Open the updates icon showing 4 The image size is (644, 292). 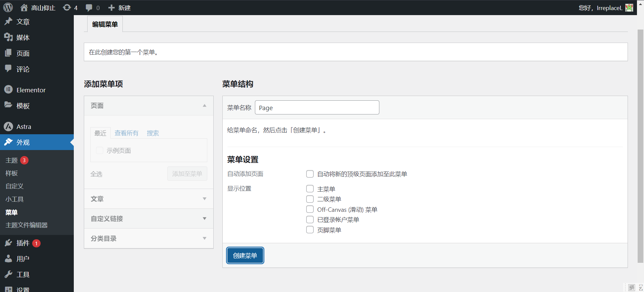pyautogui.click(x=67, y=7)
